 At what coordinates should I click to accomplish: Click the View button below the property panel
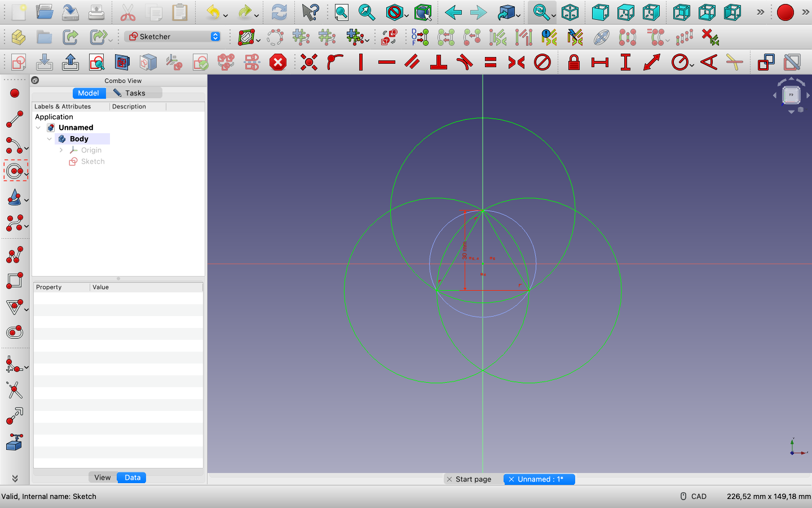click(102, 477)
